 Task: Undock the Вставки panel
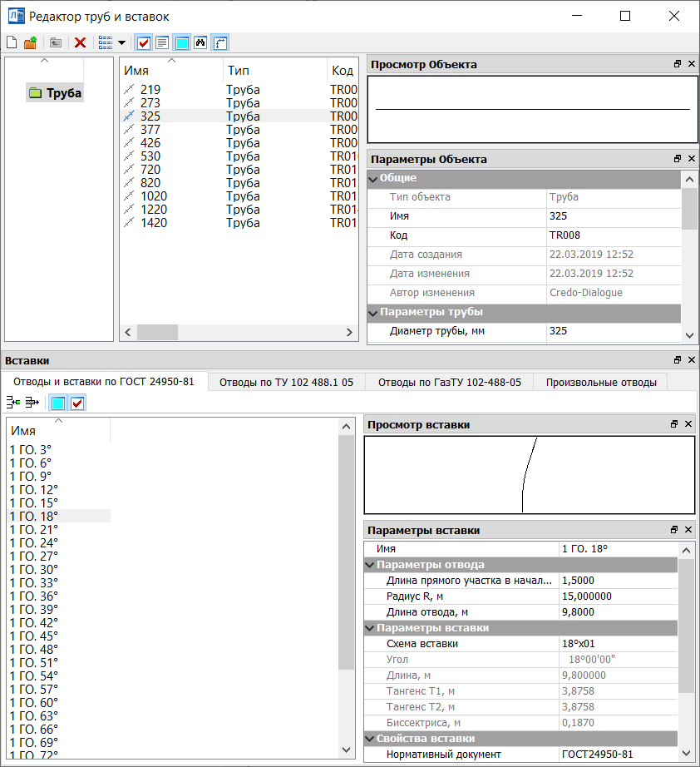click(x=678, y=360)
